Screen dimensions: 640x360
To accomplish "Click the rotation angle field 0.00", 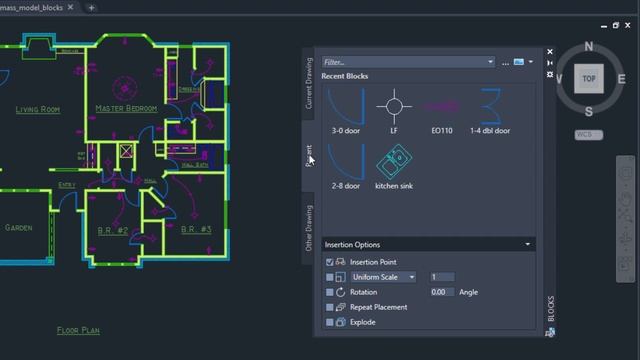I will pos(442,292).
